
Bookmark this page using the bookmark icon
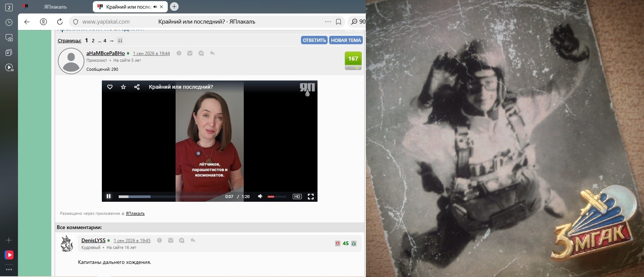(x=338, y=22)
